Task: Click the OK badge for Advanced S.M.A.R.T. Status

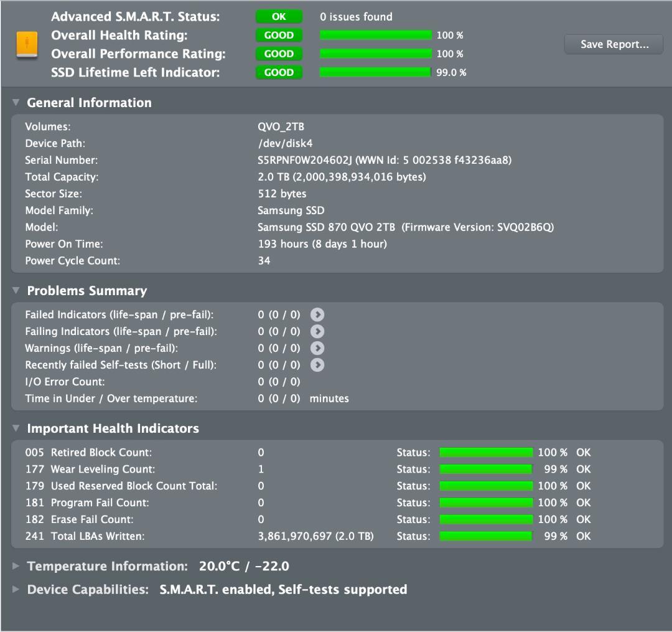Action: 279,16
